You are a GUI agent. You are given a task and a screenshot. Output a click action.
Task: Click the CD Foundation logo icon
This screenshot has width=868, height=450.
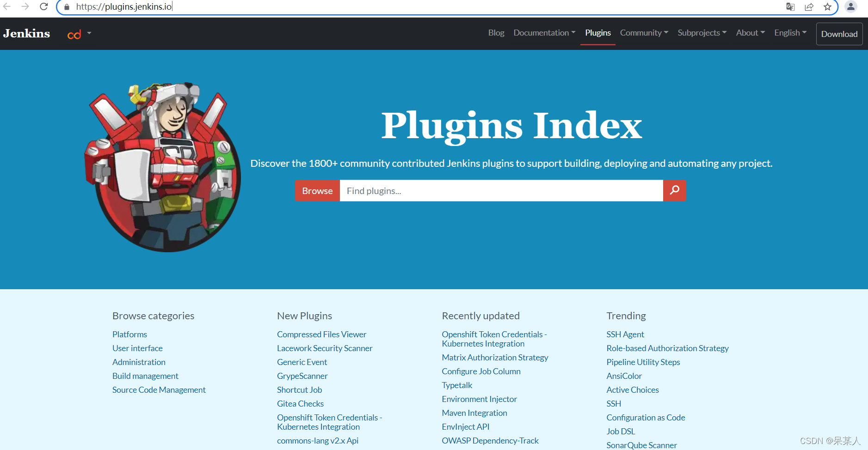click(74, 34)
